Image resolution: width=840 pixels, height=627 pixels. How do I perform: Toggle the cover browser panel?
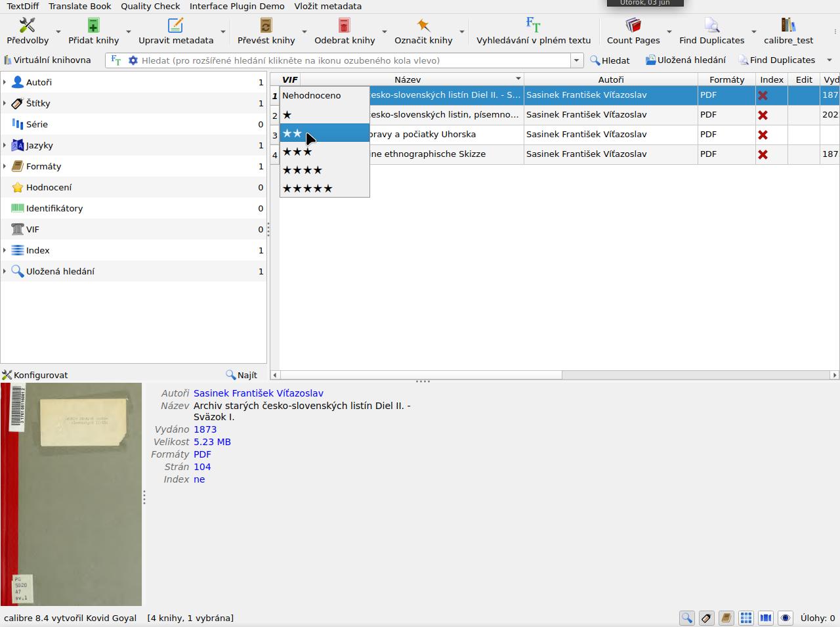(765, 618)
